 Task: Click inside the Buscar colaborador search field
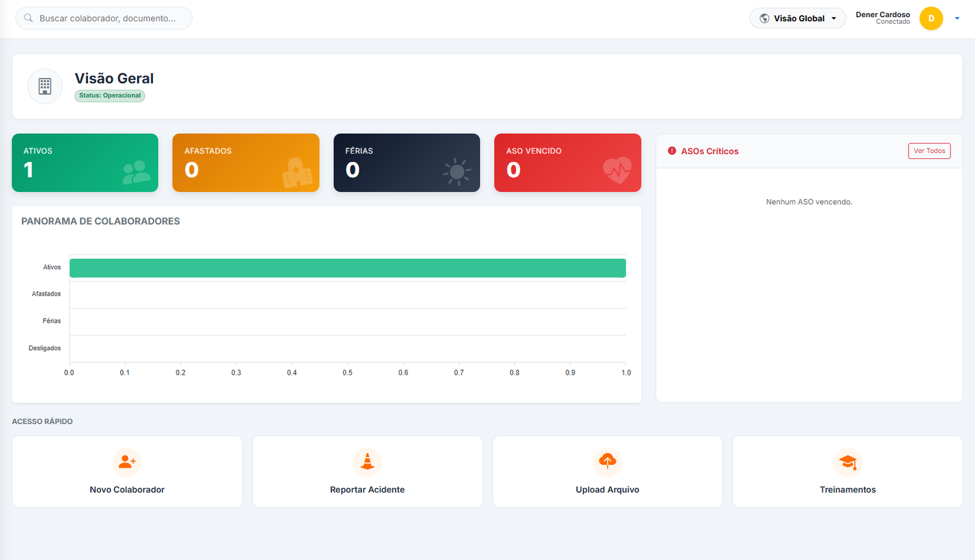click(x=104, y=18)
